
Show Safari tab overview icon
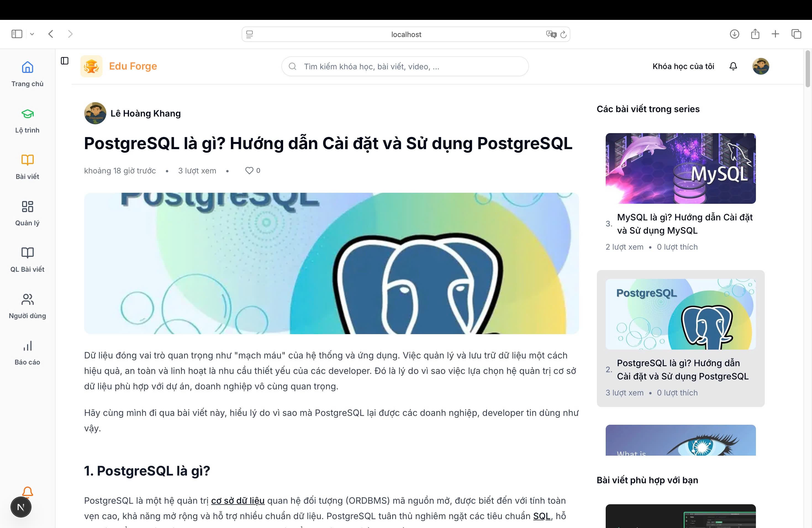796,34
